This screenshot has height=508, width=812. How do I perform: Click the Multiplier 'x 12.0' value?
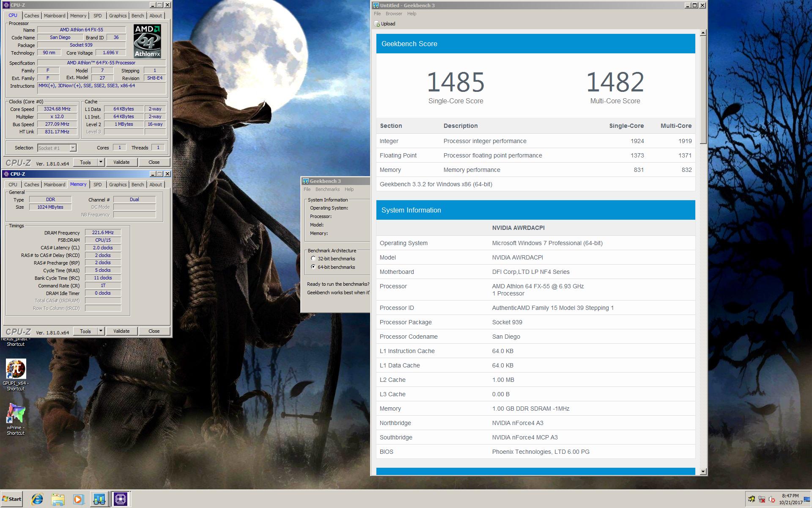click(x=57, y=116)
